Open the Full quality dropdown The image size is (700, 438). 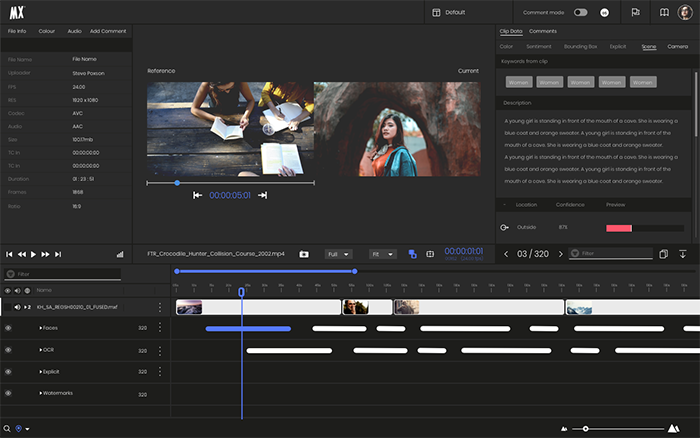click(337, 254)
